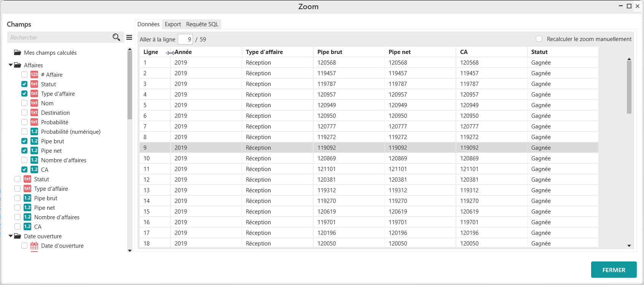
Task: Click the txt icon next to Destination
Action: pos(34,112)
